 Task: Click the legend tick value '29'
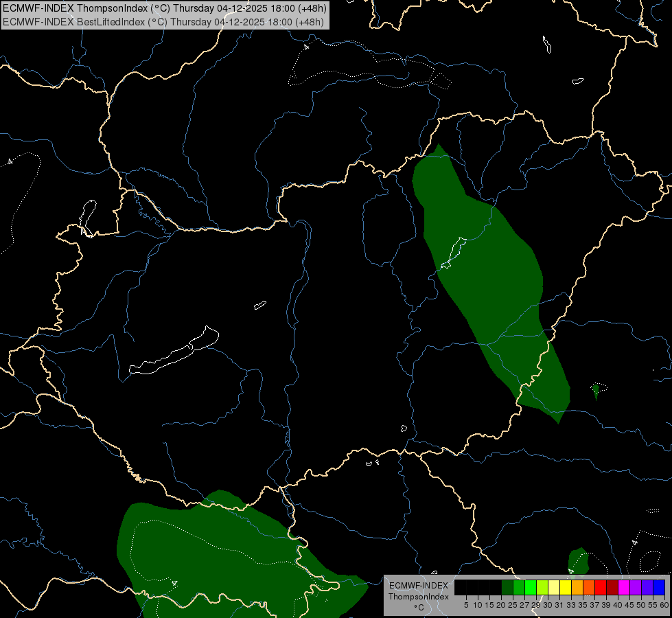536,605
